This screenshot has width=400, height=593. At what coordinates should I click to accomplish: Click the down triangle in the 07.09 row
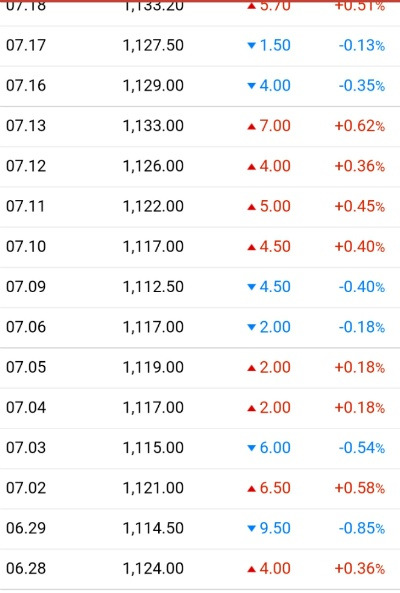pyautogui.click(x=251, y=287)
